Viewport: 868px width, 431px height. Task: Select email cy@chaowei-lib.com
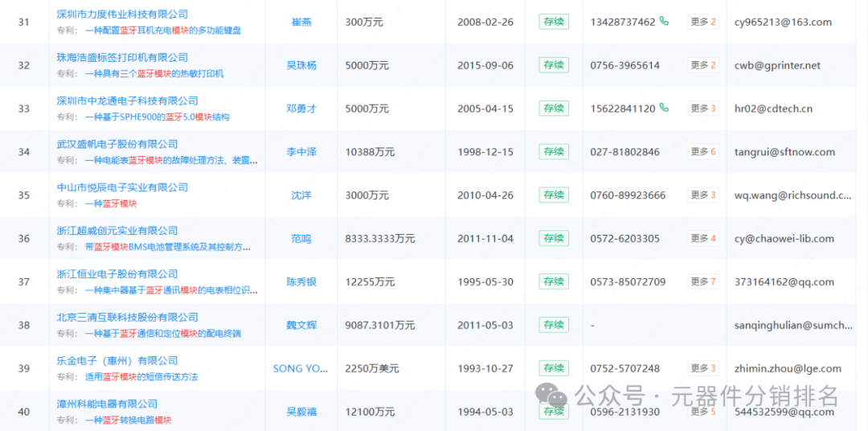point(784,238)
